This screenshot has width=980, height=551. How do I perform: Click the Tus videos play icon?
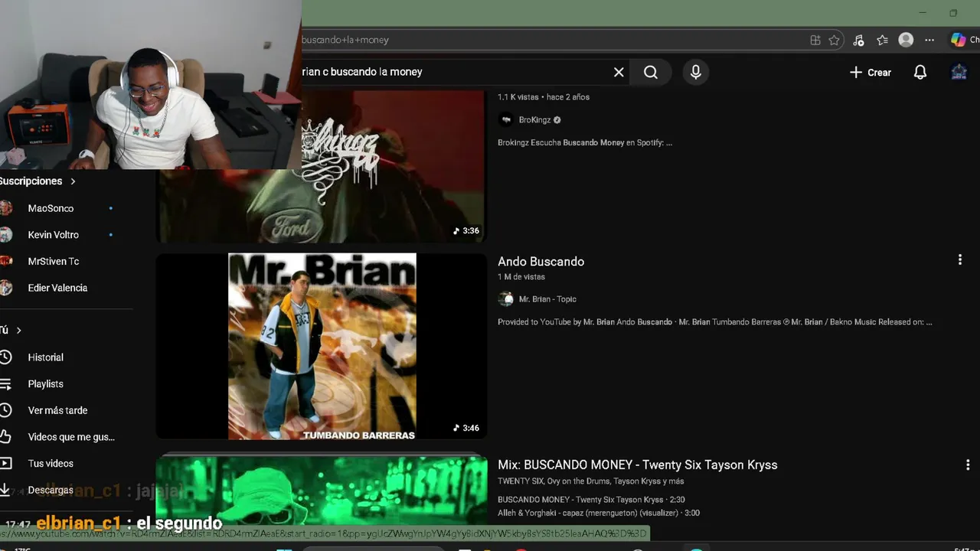click(5, 464)
